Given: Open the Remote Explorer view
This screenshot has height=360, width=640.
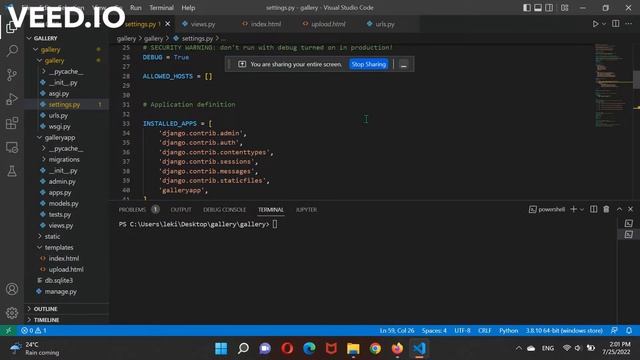Looking at the screenshot, I should tap(12, 147).
